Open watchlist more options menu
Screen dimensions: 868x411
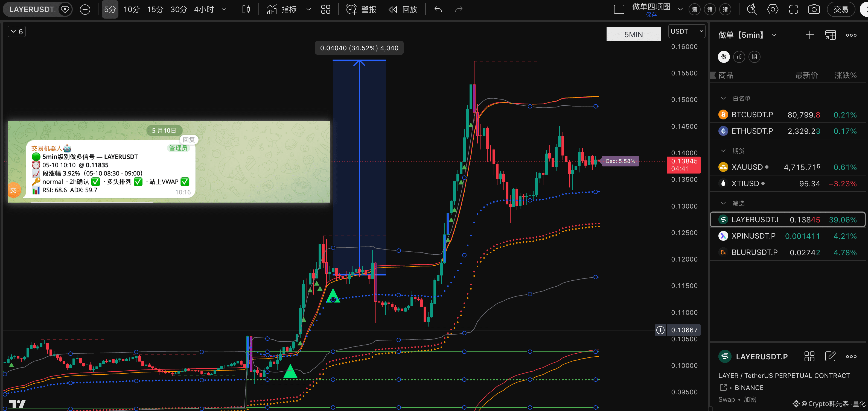click(x=851, y=35)
